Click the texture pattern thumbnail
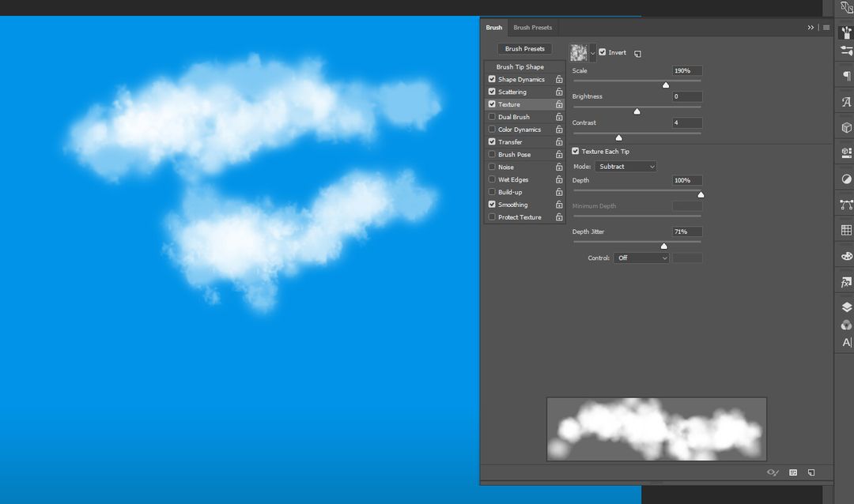854x504 pixels. coord(578,53)
